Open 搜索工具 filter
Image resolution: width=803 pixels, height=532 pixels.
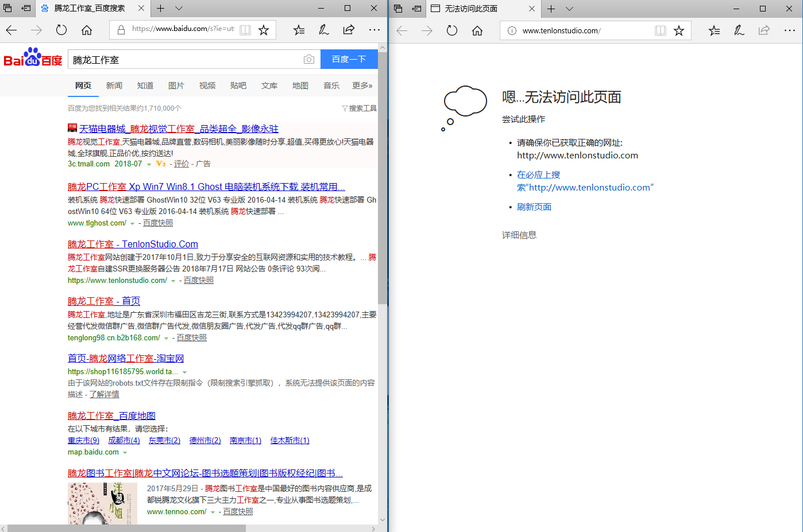point(360,108)
